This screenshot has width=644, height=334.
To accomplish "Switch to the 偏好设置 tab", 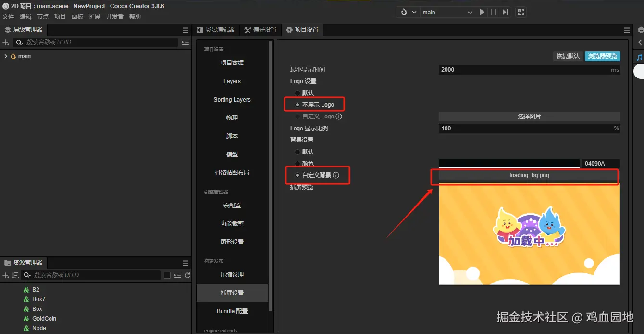I will (260, 30).
